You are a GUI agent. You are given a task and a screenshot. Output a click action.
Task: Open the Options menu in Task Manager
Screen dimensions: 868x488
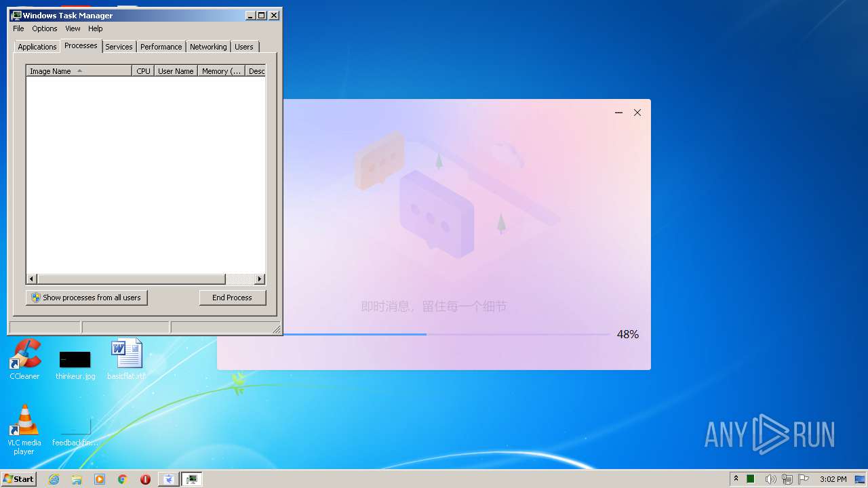pos(45,28)
